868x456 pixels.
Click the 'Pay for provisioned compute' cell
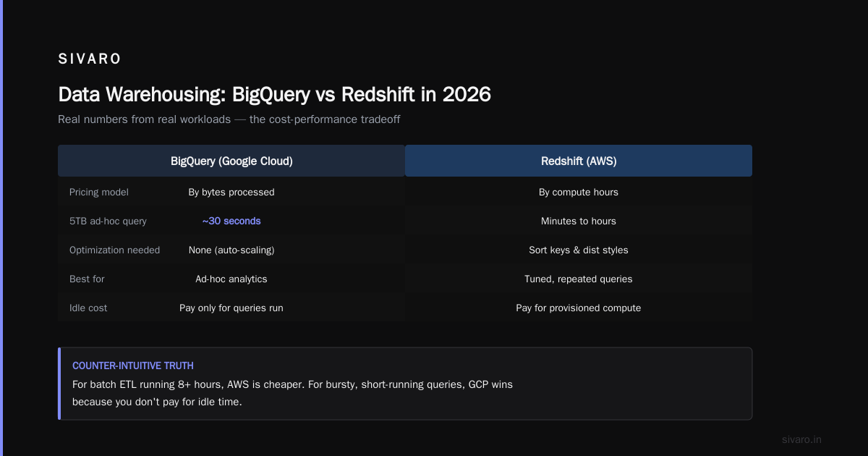tap(579, 308)
